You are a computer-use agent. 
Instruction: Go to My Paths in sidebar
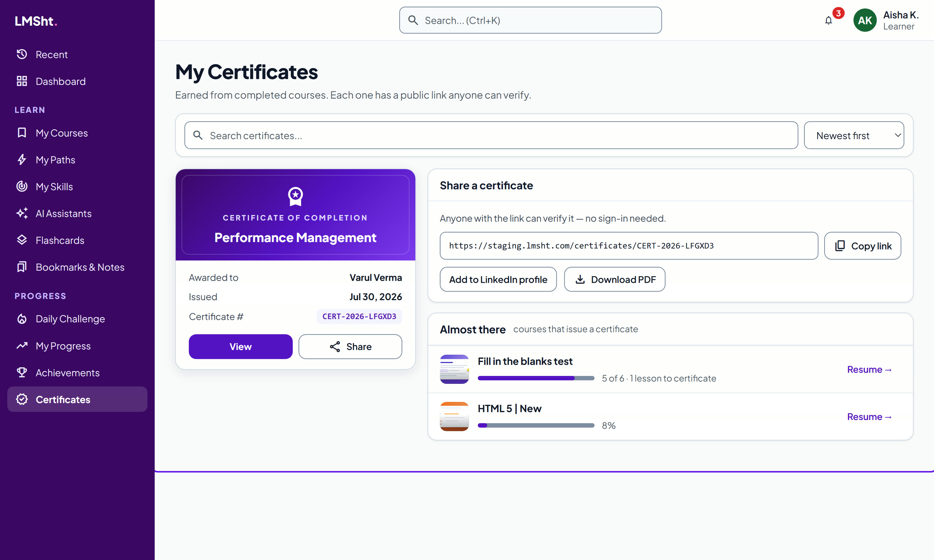77,159
